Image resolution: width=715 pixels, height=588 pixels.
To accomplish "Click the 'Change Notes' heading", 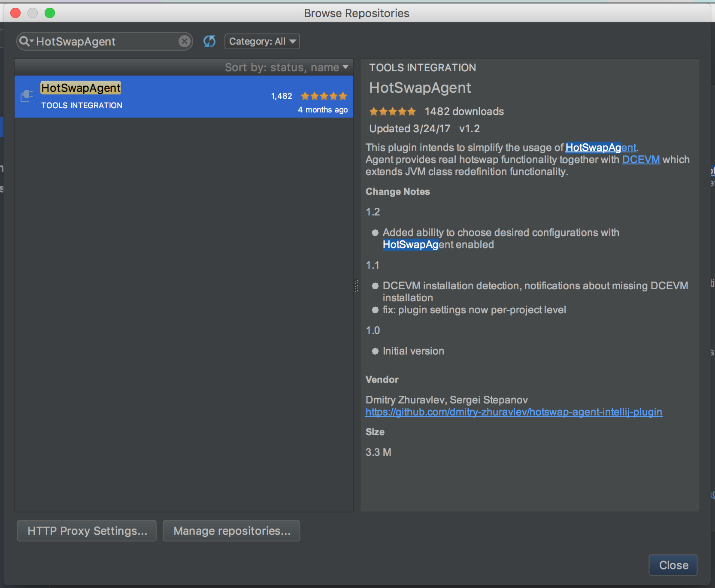I will 397,191.
